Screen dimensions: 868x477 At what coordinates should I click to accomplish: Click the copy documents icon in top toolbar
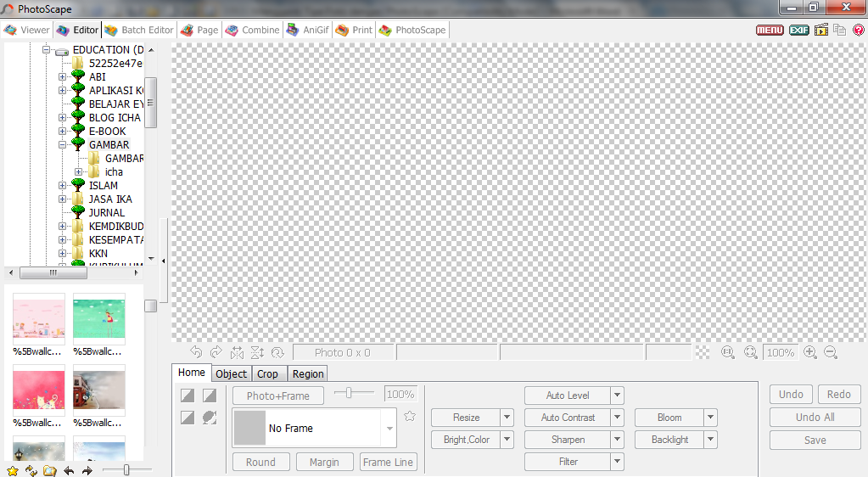tap(840, 30)
